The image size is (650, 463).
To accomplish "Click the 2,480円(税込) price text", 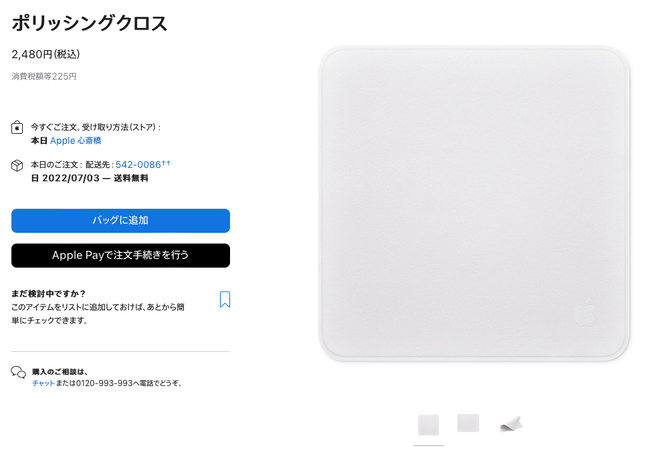I will click(x=46, y=54).
